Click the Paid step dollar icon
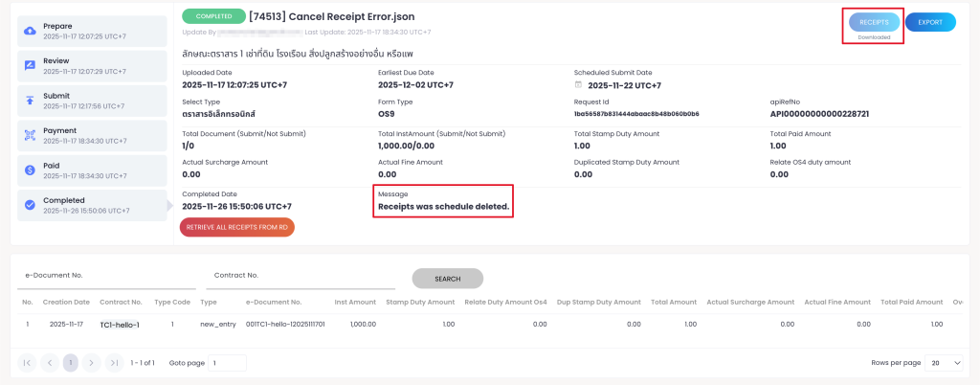Viewport: 980px width, 385px height. (x=30, y=170)
